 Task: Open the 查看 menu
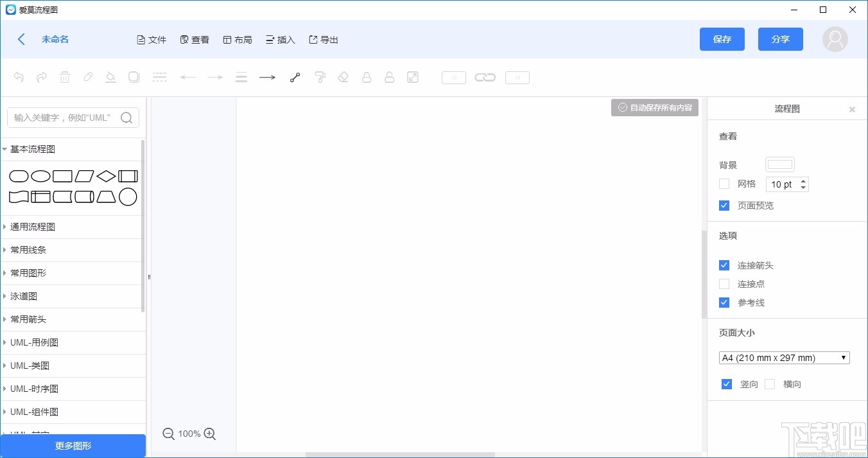coord(195,40)
